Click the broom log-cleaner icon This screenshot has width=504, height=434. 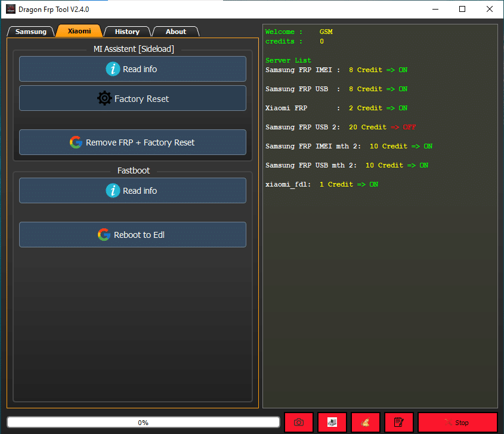click(365, 422)
